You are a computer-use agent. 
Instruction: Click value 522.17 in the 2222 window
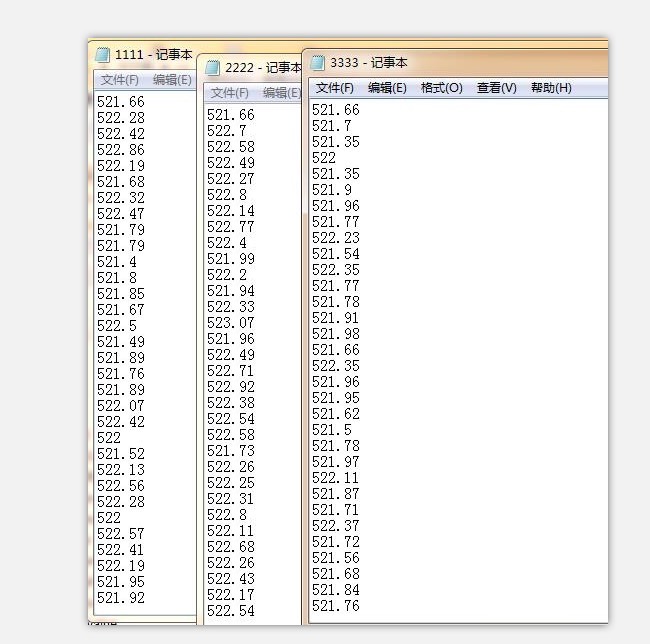click(230, 595)
